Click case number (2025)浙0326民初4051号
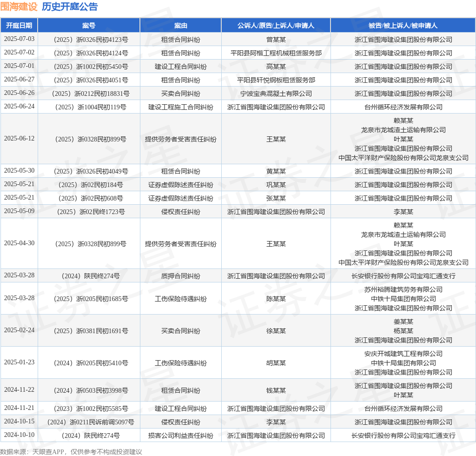Screen dimensions: 476x456 [91, 80]
